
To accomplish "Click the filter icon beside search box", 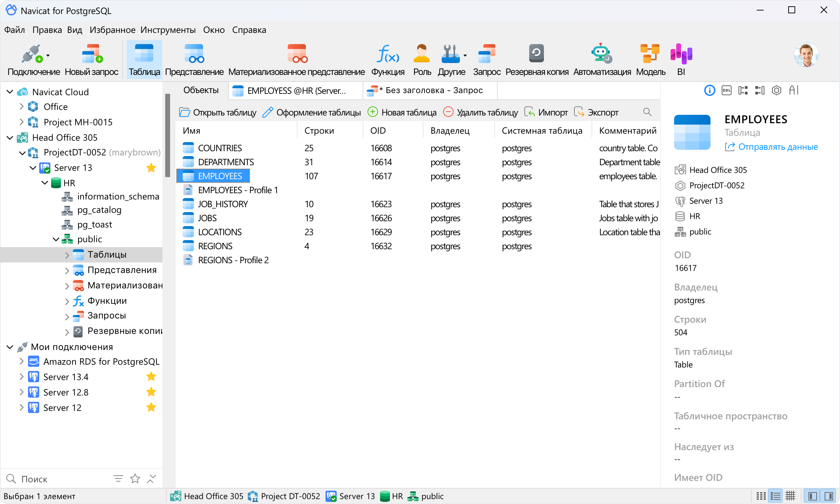I will point(118,478).
